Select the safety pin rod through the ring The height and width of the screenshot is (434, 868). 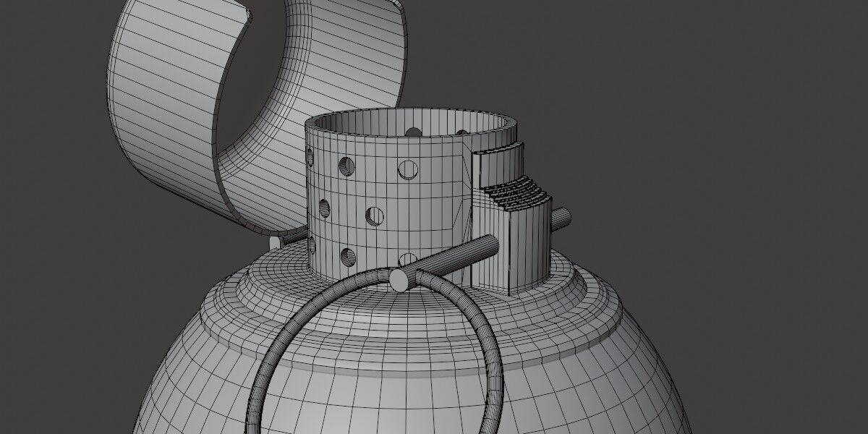[x=445, y=262]
